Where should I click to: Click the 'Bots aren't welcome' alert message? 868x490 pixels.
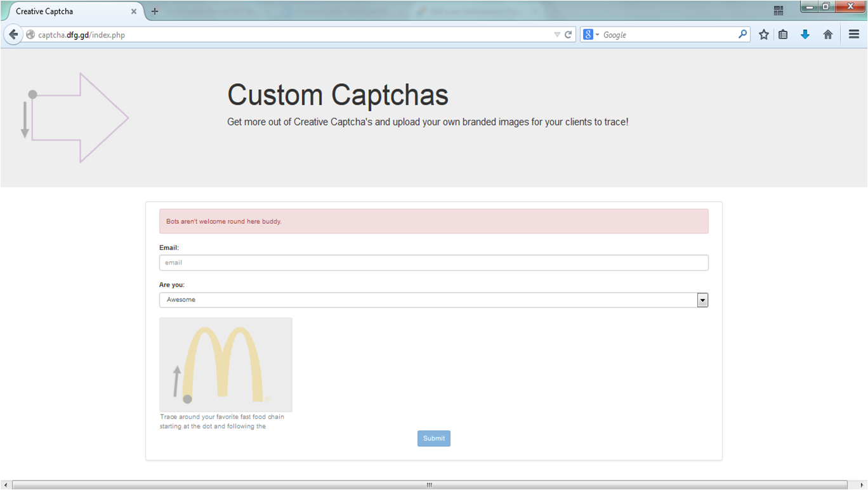[434, 221]
